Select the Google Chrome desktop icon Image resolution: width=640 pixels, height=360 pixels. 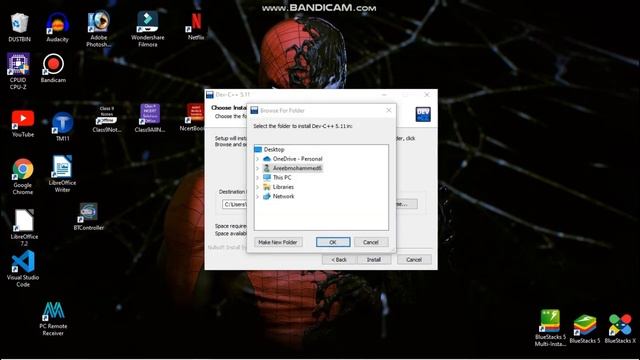pyautogui.click(x=22, y=177)
